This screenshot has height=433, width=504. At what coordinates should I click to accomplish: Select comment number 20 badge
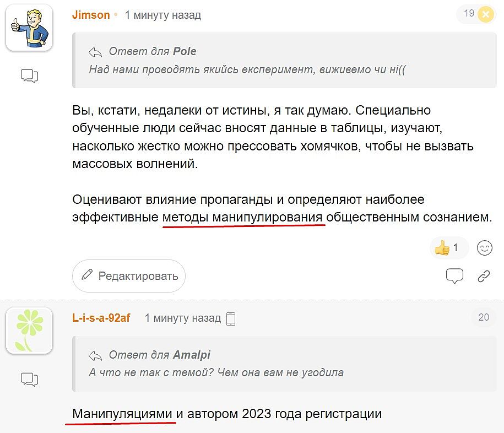pyautogui.click(x=484, y=317)
